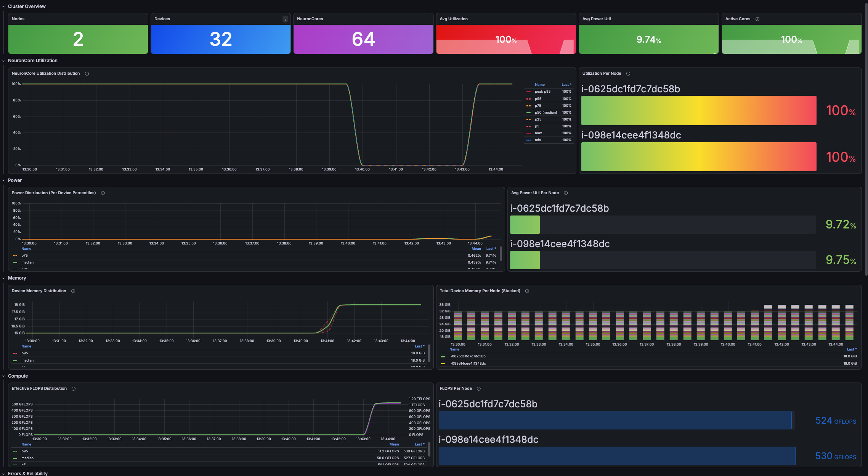This screenshot has width=868, height=476.
Task: Click utilization gauge bar for i-0625dc1fd7c7dc58b
Action: 698,111
